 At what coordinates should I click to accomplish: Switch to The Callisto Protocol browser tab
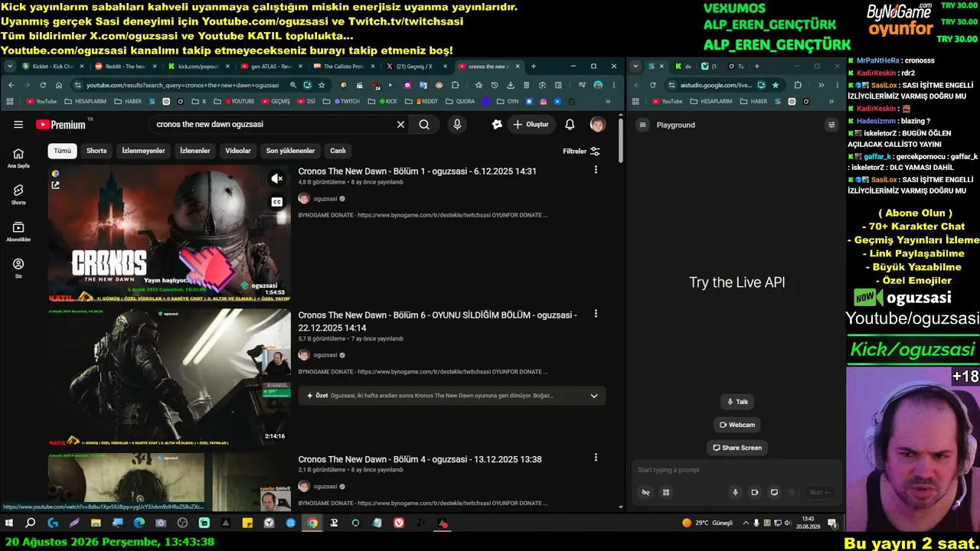click(344, 67)
